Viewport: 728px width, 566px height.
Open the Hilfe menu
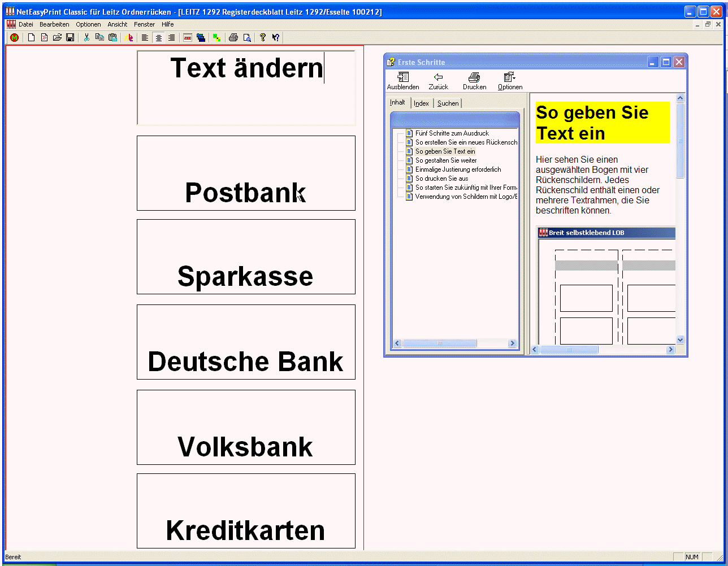tap(167, 24)
